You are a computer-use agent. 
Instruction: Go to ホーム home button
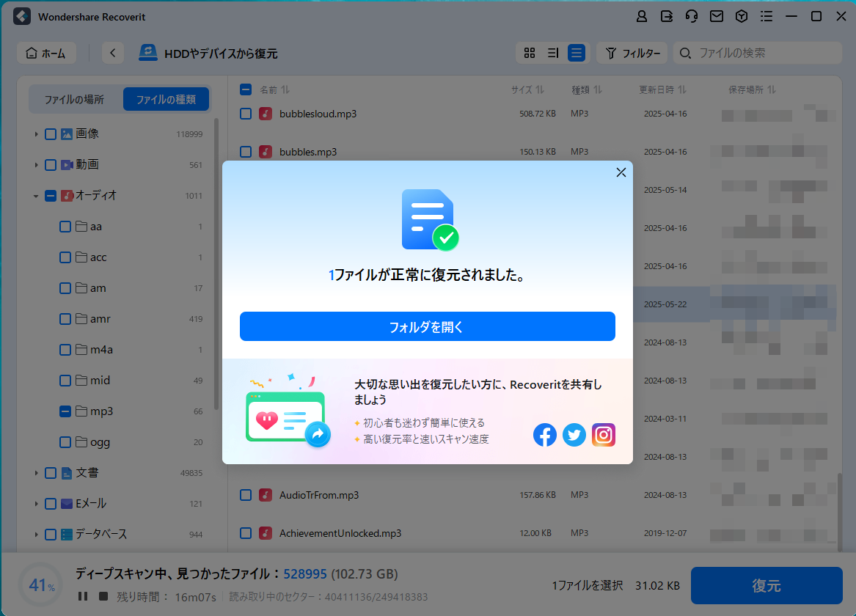(x=46, y=53)
